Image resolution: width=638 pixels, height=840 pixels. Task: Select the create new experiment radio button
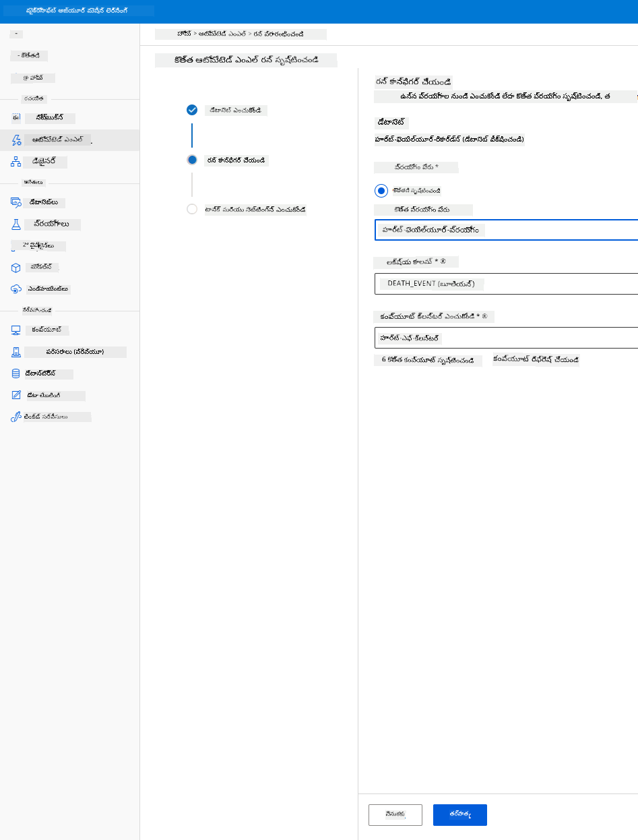coord(381,191)
